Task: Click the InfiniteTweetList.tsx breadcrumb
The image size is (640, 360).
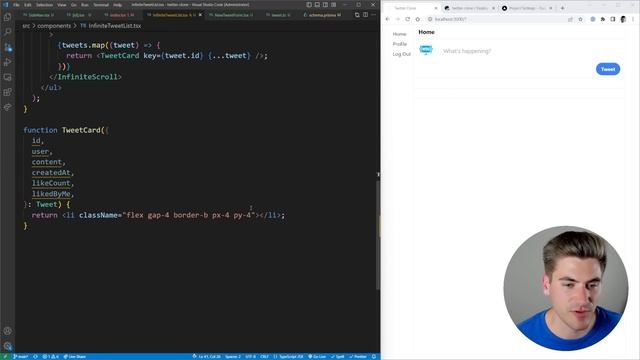Action: click(x=111, y=25)
